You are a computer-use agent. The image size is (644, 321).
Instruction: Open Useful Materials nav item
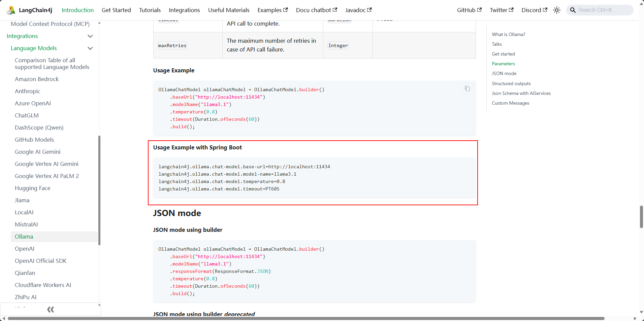pyautogui.click(x=229, y=10)
